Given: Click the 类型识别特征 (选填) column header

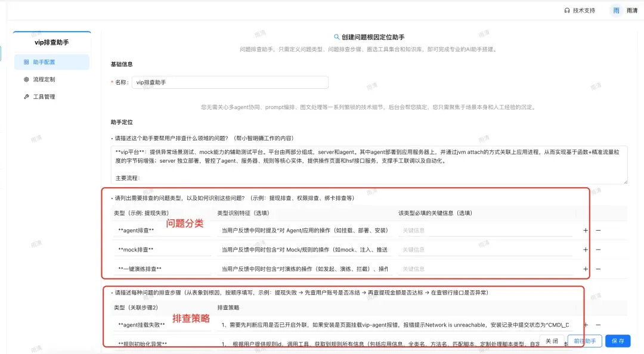Looking at the screenshot, I should click(x=243, y=213).
